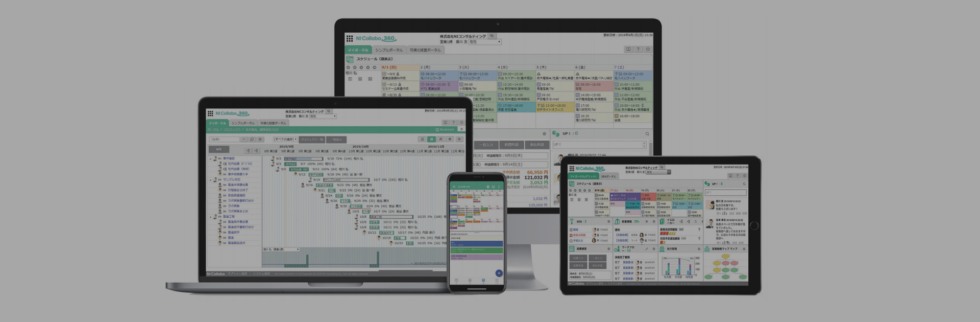The height and width of the screenshot is (322, 980).
Task: Open the プロジェクト breadcrumb link on laptop
Action: [232, 130]
